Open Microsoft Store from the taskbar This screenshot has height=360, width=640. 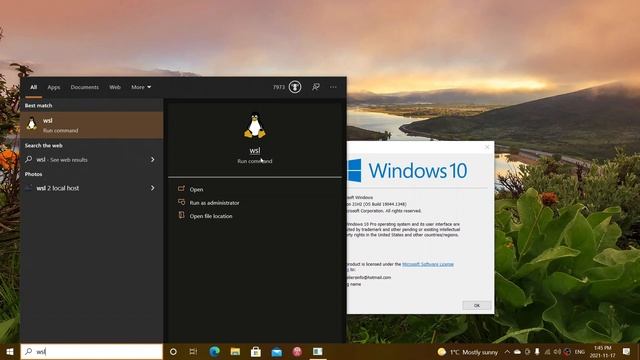[x=256, y=351]
